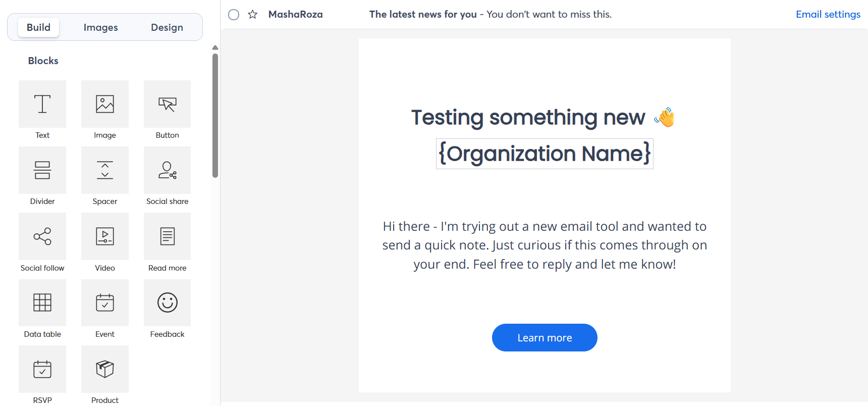Insert a Video block
Screen dimensions: 868x406
pyautogui.click(x=104, y=236)
